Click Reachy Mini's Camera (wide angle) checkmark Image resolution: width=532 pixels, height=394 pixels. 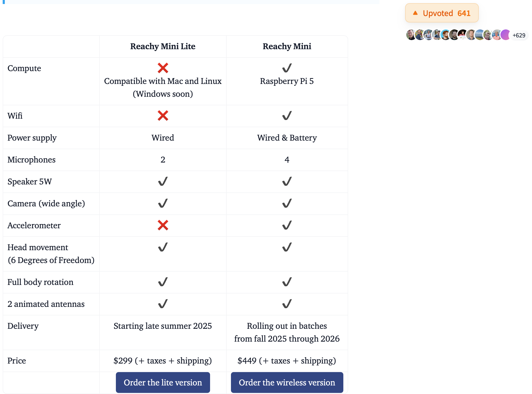click(x=287, y=203)
